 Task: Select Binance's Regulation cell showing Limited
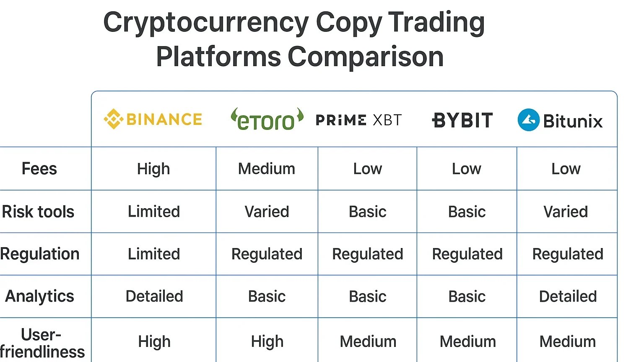click(x=154, y=254)
